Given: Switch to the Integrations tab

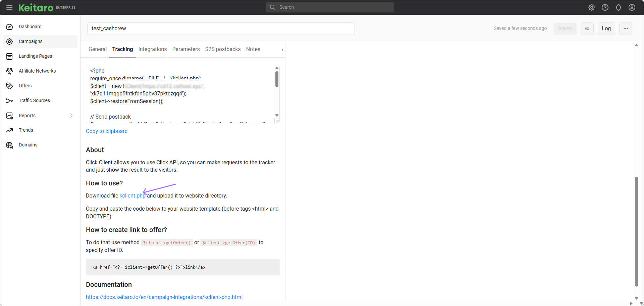Looking at the screenshot, I should point(153,49).
